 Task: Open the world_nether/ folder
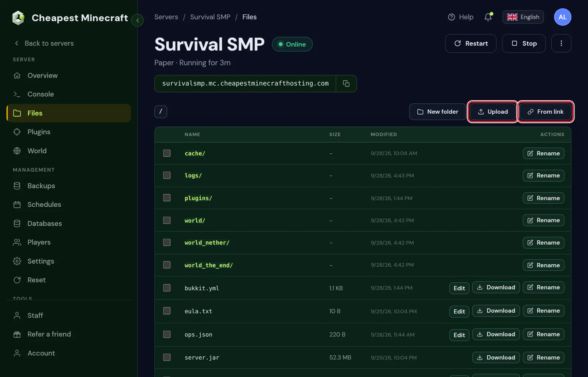tap(207, 243)
